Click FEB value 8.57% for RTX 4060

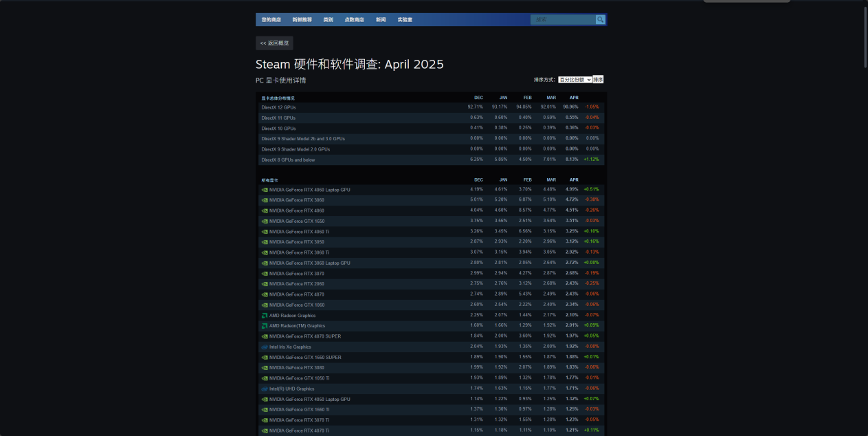coord(524,210)
